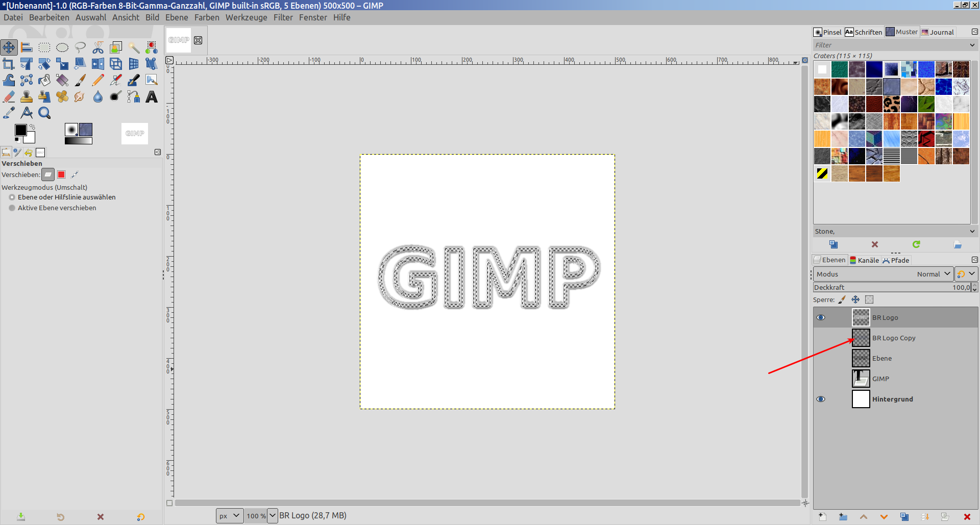This screenshot has width=980, height=525.
Task: Open the px unit dropdown
Action: [229, 516]
